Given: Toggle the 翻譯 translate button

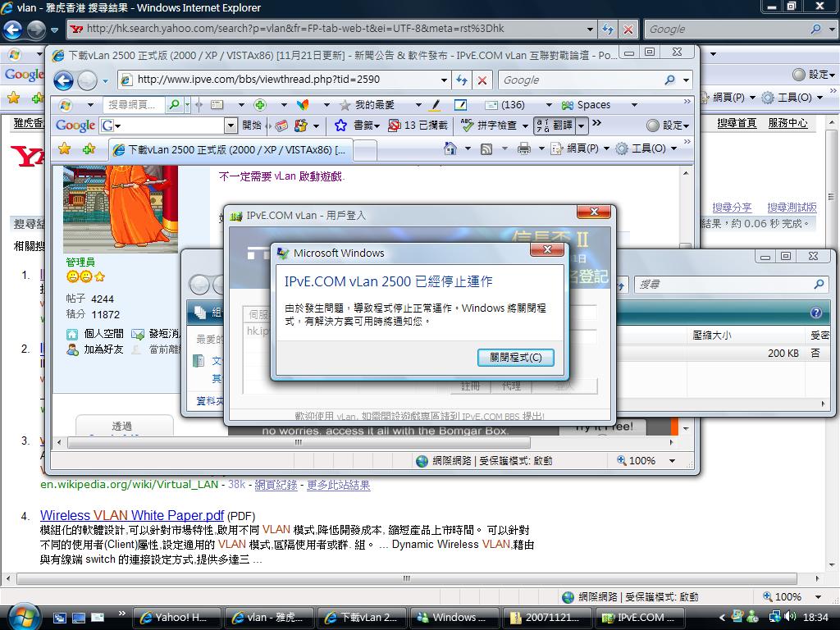Looking at the screenshot, I should 555,126.
